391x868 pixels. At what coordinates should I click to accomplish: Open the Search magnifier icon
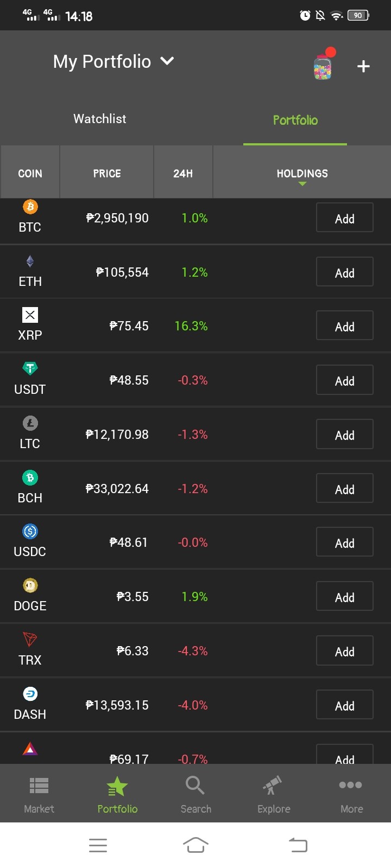coord(195,785)
